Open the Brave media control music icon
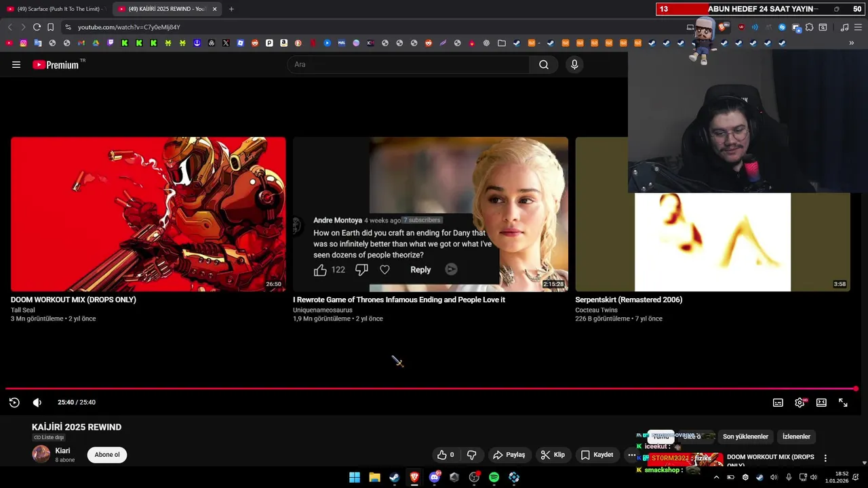The height and width of the screenshot is (488, 868). pos(844,27)
